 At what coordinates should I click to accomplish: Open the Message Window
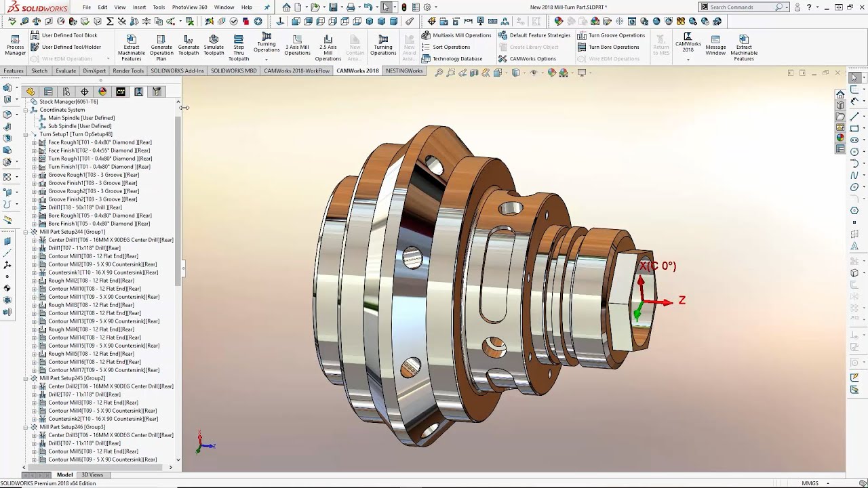click(715, 45)
